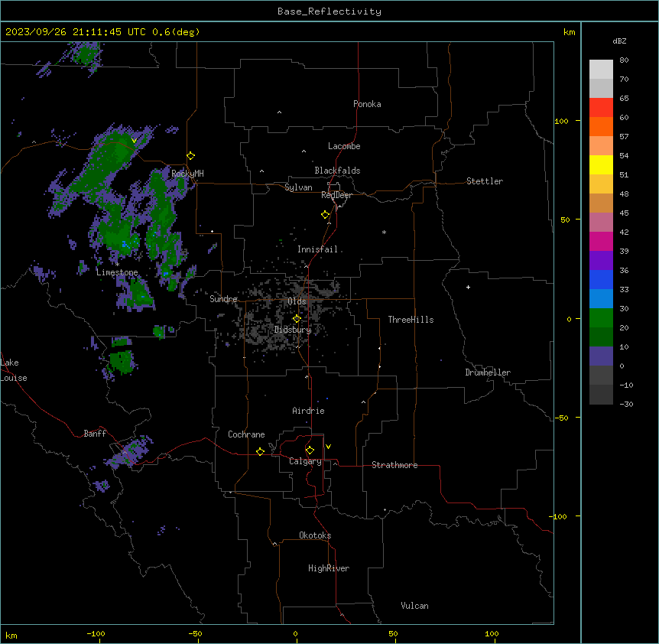The height and width of the screenshot is (644, 659).
Task: Select the yellow diamond marker below Cochrane
Action: [260, 451]
